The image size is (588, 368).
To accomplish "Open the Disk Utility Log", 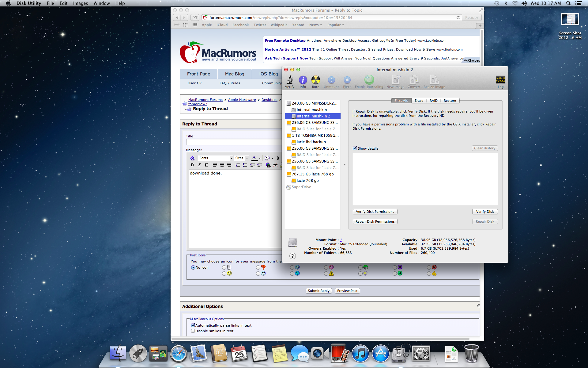I will (x=500, y=80).
